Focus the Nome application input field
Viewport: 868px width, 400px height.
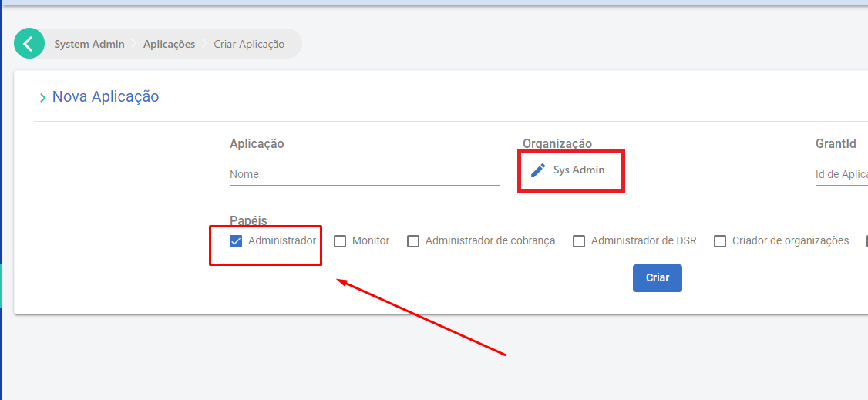tap(365, 174)
